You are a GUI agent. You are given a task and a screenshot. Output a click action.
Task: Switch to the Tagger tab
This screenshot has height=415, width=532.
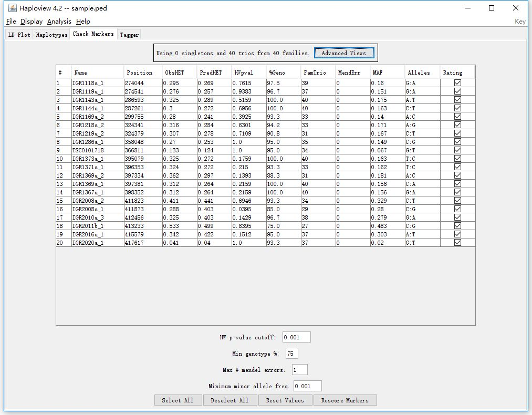pos(129,35)
